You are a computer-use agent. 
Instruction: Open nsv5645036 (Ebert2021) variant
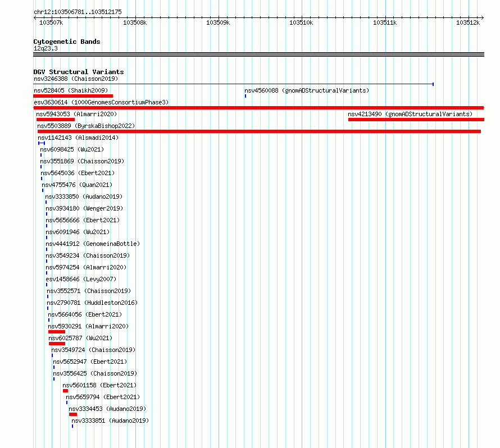78,173
